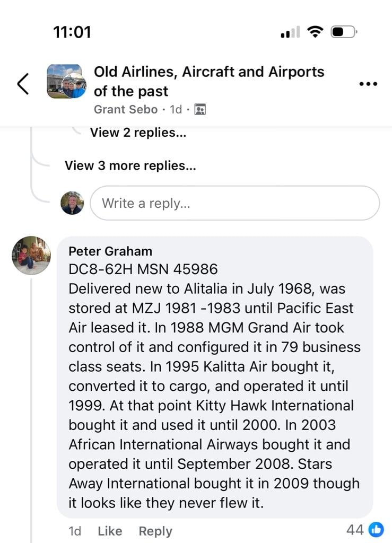Expand View 2 replies
392x543 pixels.
[138, 133]
